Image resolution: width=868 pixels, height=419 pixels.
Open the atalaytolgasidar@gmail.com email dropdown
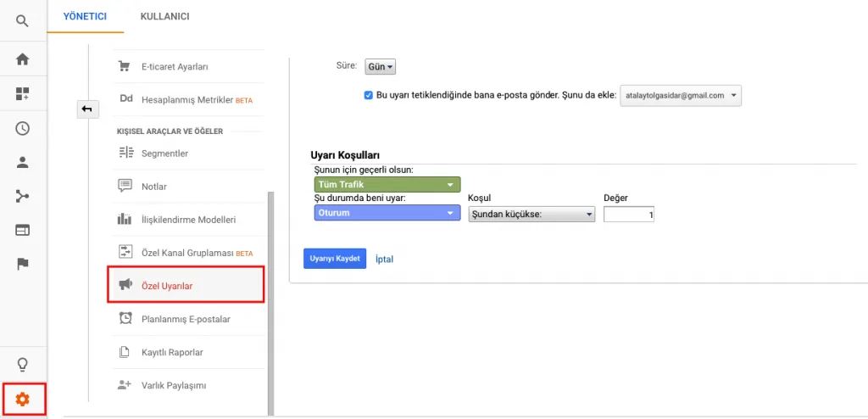[x=681, y=95]
